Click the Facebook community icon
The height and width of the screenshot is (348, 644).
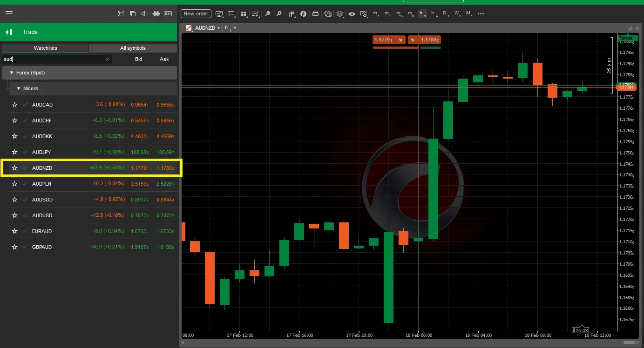[x=303, y=14]
